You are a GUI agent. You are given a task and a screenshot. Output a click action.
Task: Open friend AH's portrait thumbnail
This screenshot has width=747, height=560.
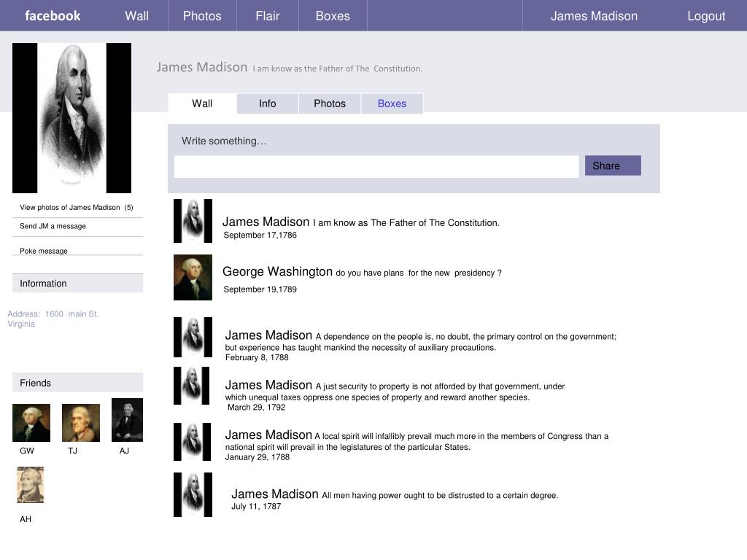pos(31,485)
